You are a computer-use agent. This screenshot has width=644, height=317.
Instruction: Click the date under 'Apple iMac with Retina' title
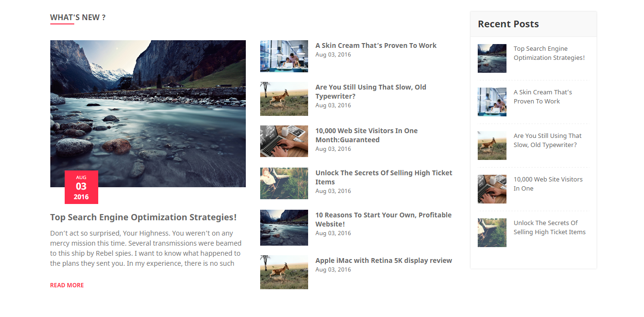click(x=333, y=270)
